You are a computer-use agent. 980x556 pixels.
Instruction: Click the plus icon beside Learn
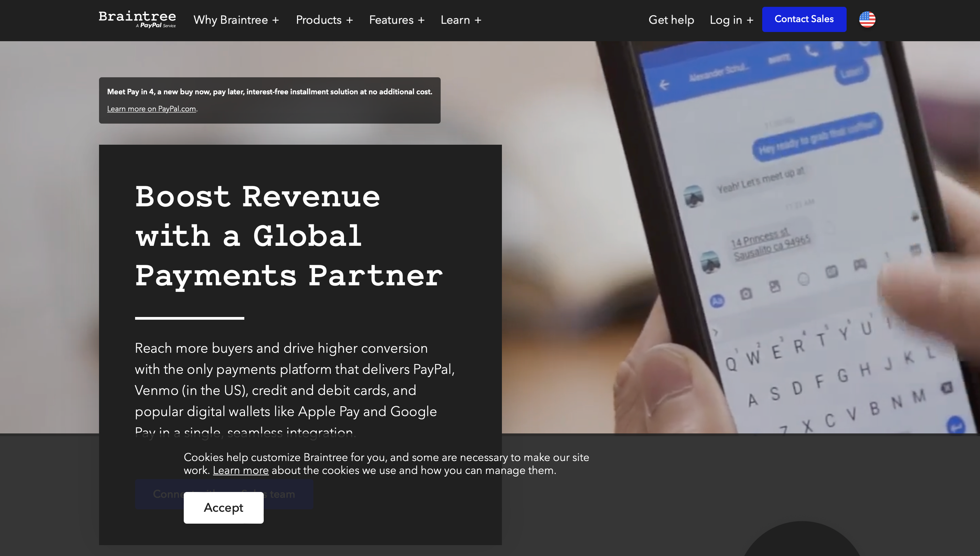[478, 20]
